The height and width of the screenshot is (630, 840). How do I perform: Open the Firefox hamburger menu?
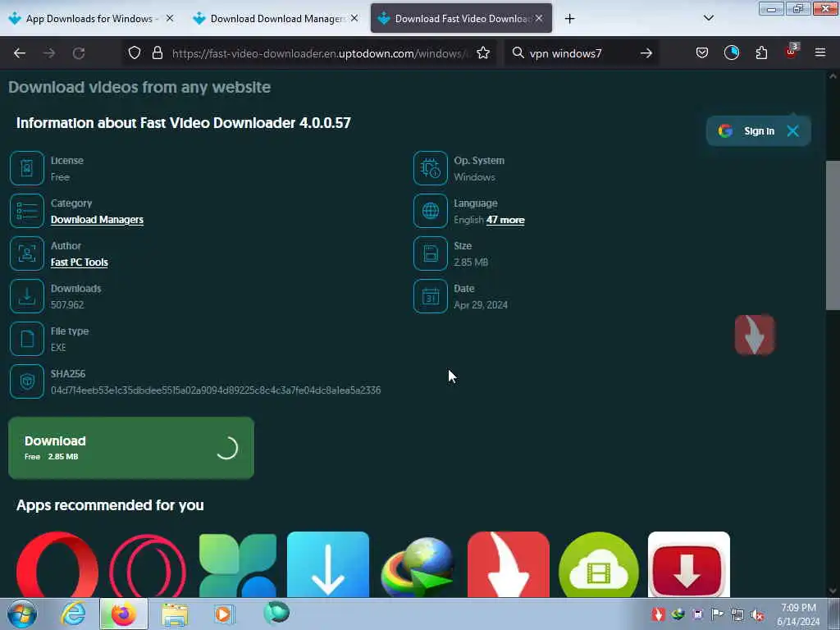tap(819, 52)
